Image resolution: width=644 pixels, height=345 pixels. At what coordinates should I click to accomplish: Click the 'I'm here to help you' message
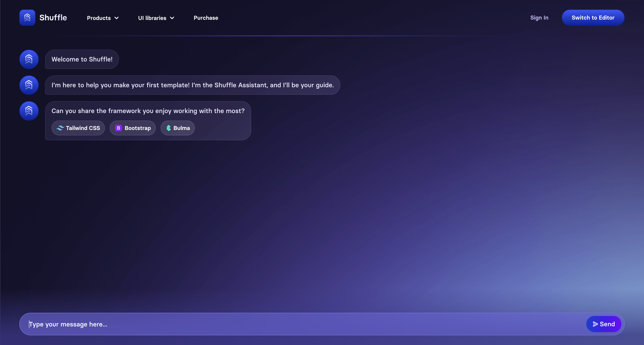pyautogui.click(x=193, y=85)
